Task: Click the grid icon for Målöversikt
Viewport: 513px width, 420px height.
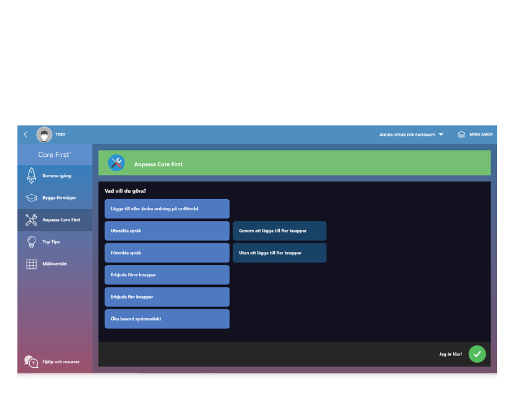Action: [31, 264]
